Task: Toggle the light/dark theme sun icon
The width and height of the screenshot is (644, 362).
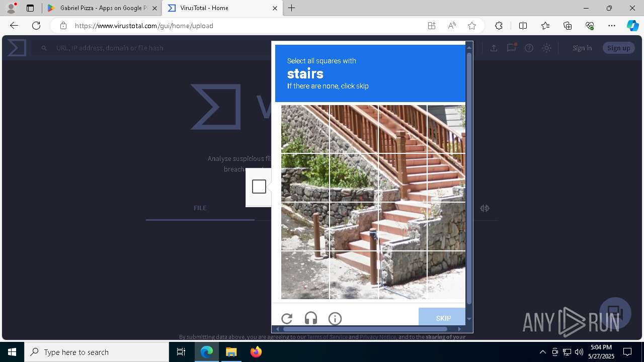Action: (x=546, y=48)
